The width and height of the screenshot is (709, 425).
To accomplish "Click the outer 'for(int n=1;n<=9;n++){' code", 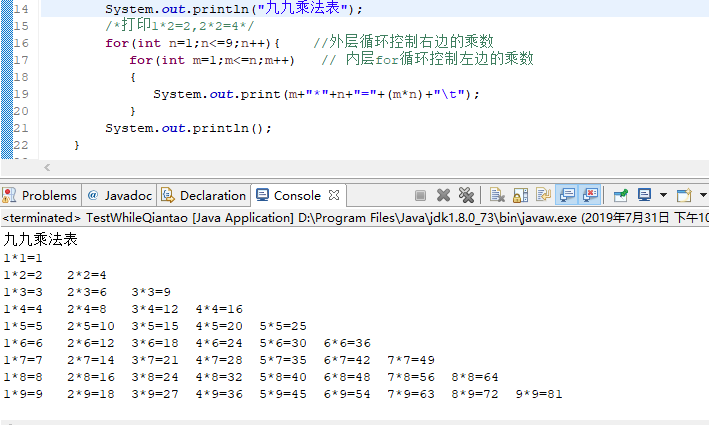I will (193, 43).
